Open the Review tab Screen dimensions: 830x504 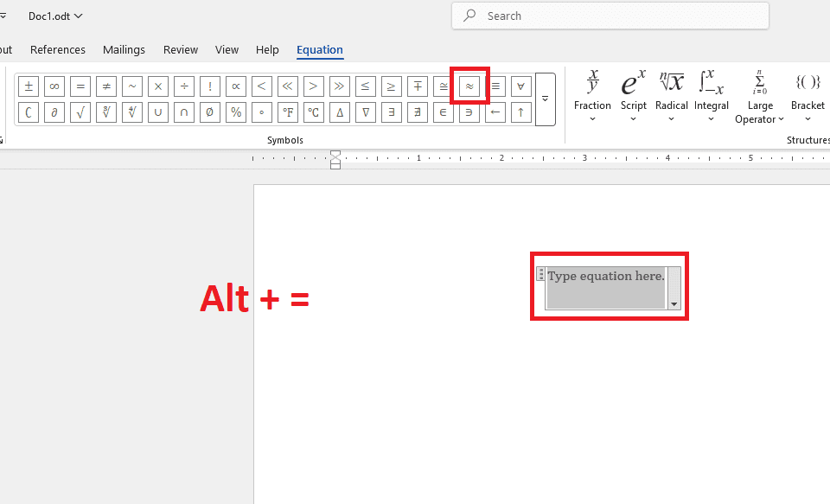click(x=181, y=50)
